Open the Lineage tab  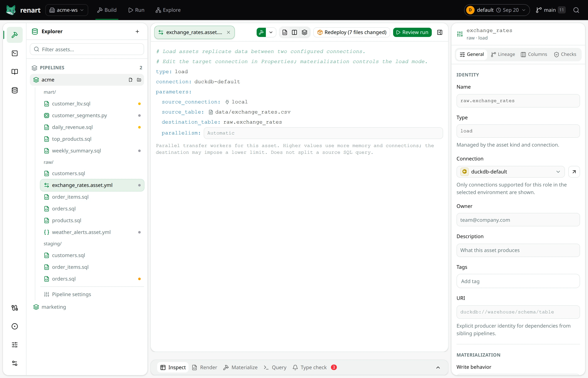coord(503,54)
